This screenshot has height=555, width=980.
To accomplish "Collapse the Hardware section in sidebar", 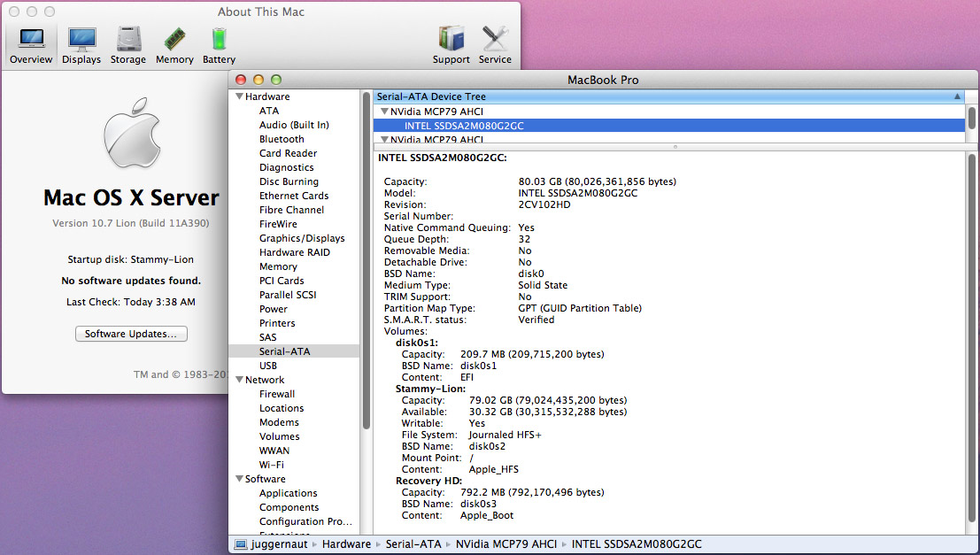I will [239, 96].
